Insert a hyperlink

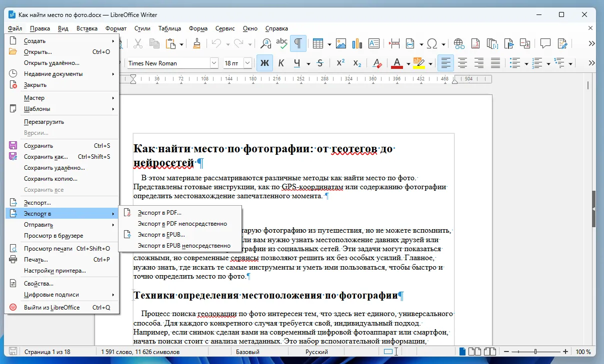459,43
